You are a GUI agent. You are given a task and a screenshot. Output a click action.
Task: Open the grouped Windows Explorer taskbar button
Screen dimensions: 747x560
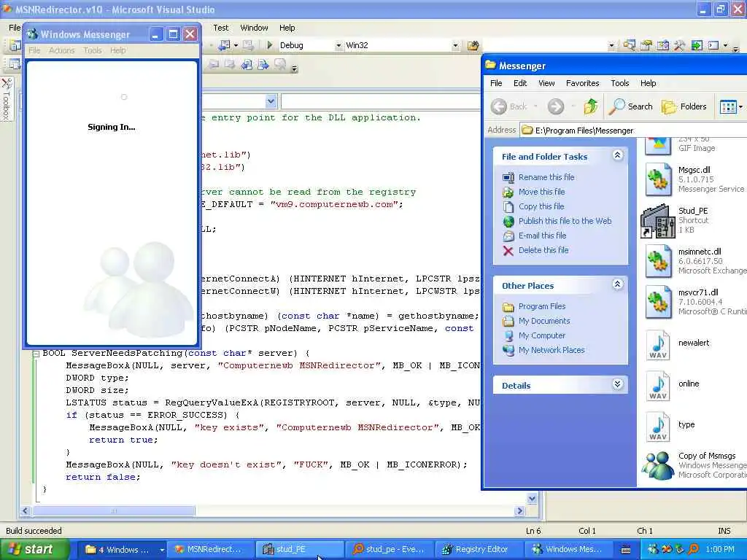pos(123,549)
